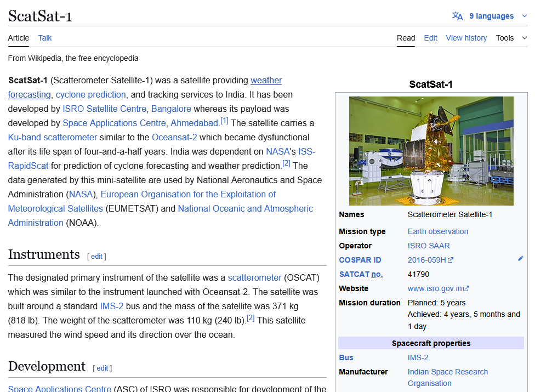Open the Bus label link in infobox

pyautogui.click(x=346, y=357)
